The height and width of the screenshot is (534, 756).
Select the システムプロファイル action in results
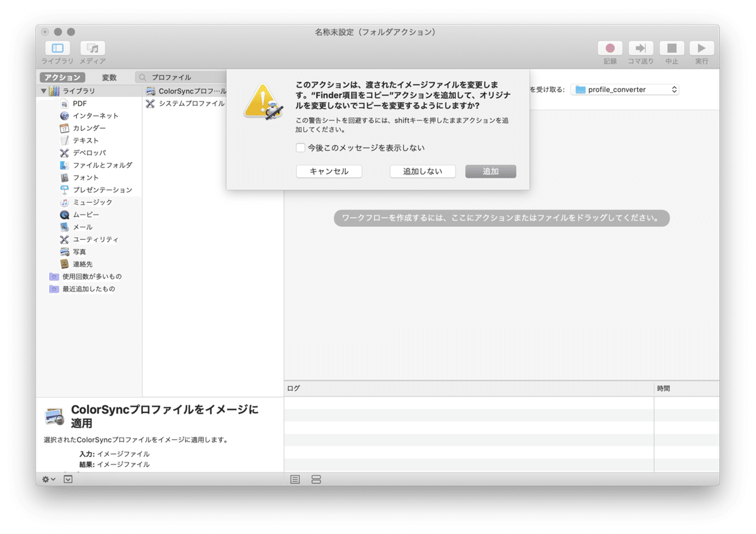point(185,103)
